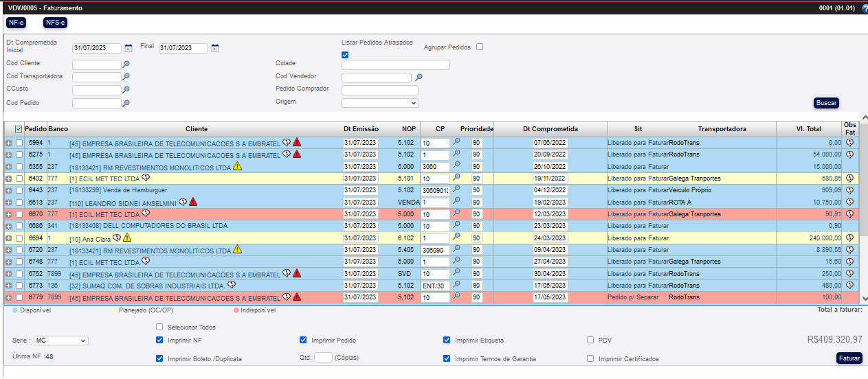Open Obs Fat note for order 6402
Screen dimensions: 868x379
point(850,179)
